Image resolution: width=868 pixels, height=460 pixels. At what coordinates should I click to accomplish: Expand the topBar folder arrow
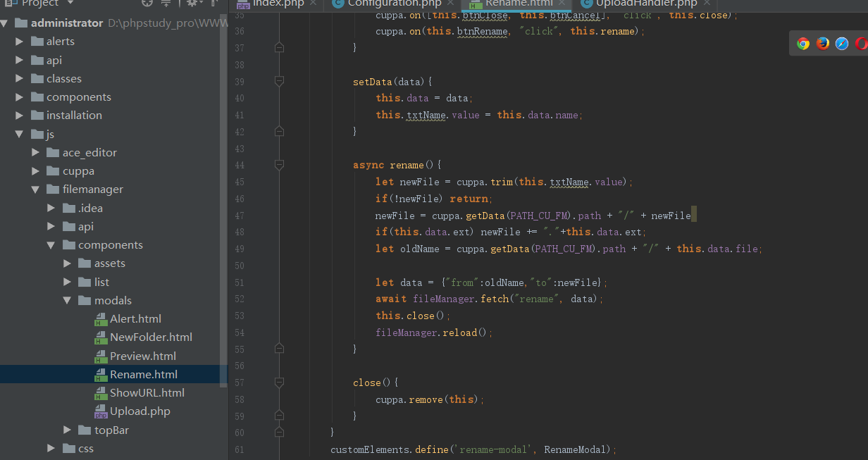(x=68, y=430)
